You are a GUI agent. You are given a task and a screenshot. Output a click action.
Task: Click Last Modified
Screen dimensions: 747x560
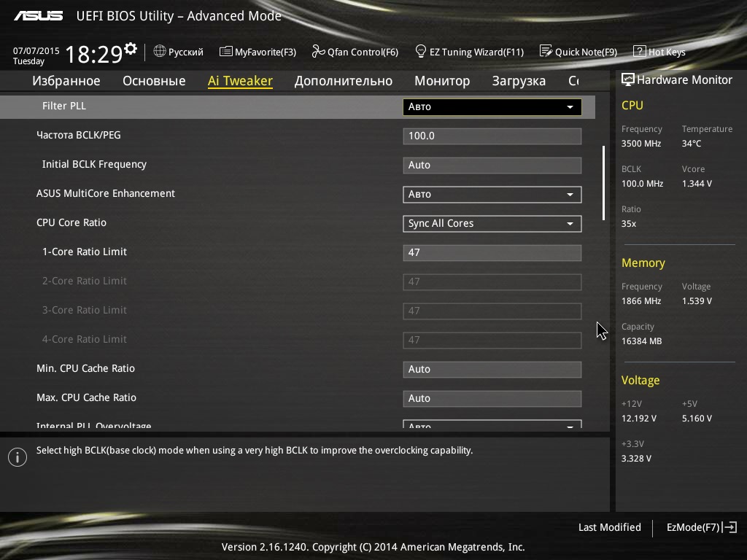609,527
